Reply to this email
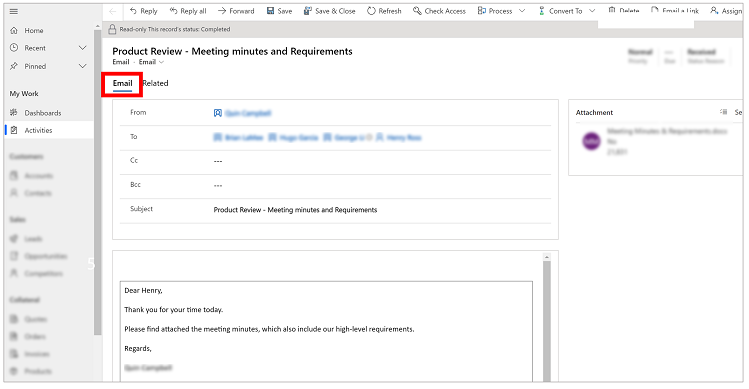749x389 pixels. pos(143,11)
